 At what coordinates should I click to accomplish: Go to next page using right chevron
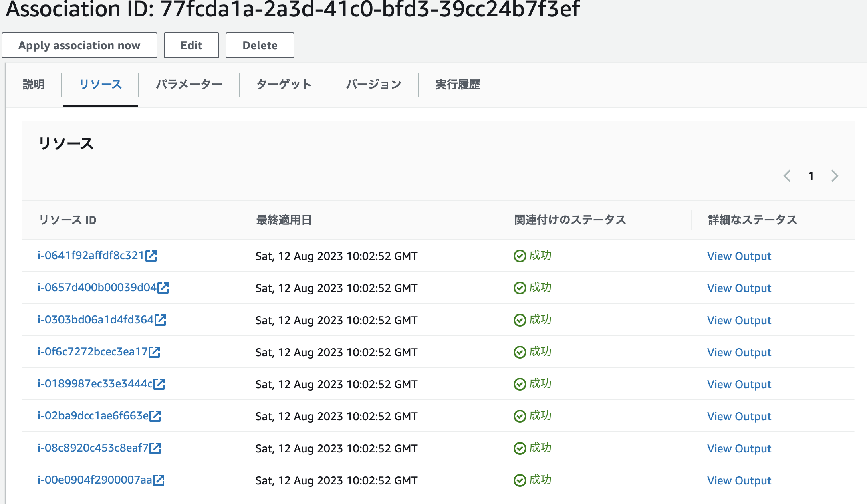pos(834,176)
